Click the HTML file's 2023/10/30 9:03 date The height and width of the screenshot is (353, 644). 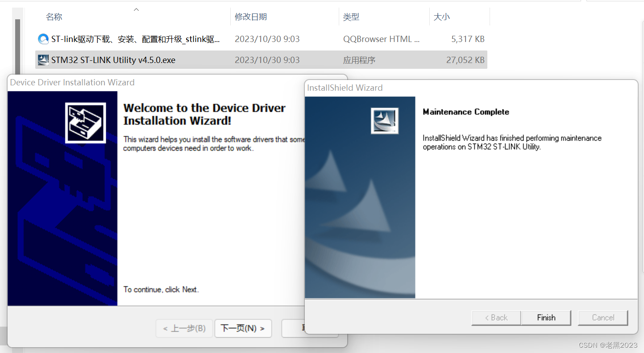267,39
